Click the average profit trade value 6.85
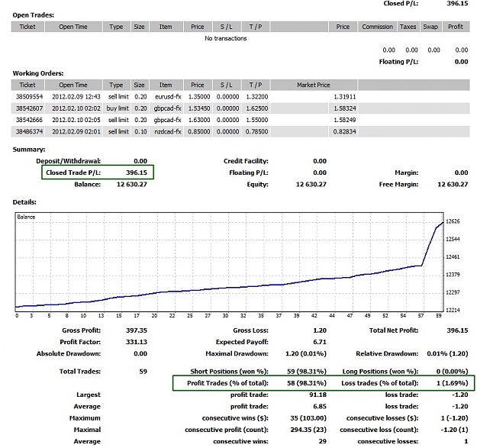Screen dimensions: 477x448 tap(320, 407)
